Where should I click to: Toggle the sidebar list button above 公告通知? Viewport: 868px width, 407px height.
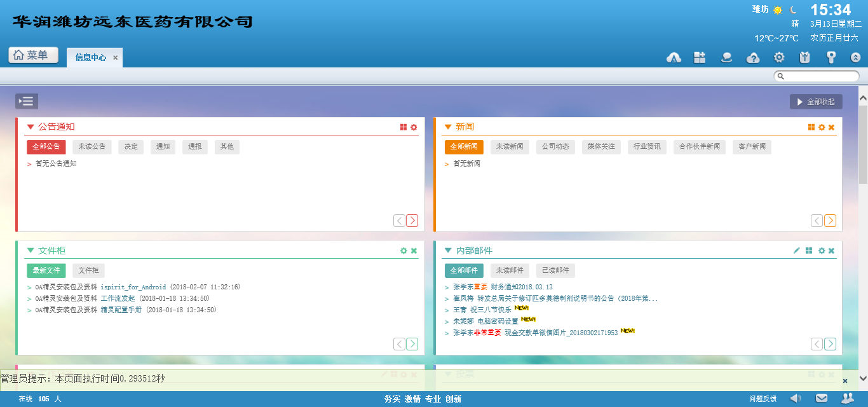coord(27,101)
